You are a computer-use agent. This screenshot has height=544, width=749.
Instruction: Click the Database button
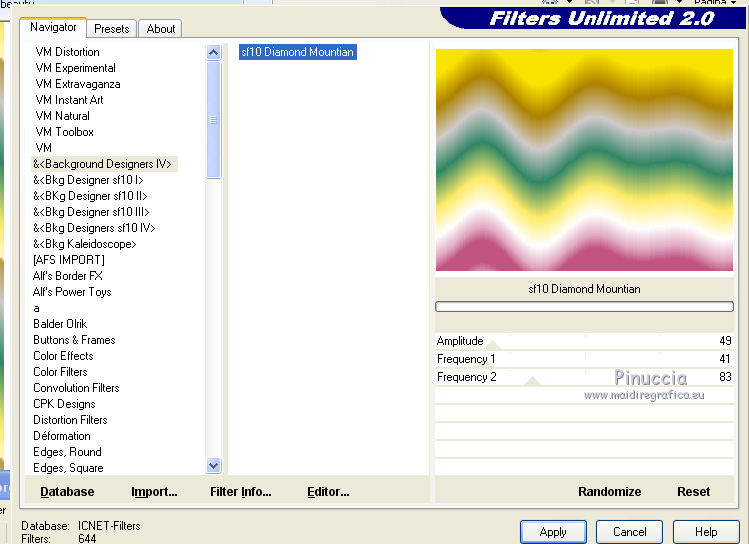pyautogui.click(x=67, y=491)
